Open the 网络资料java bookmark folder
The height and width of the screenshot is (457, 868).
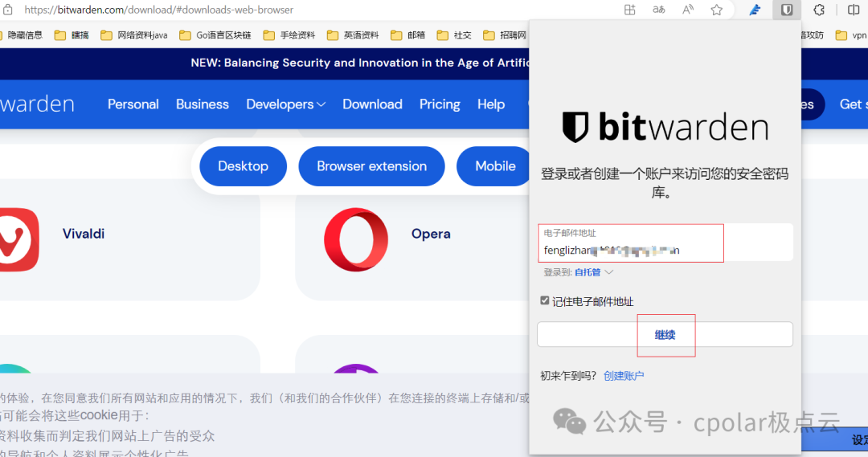(134, 35)
